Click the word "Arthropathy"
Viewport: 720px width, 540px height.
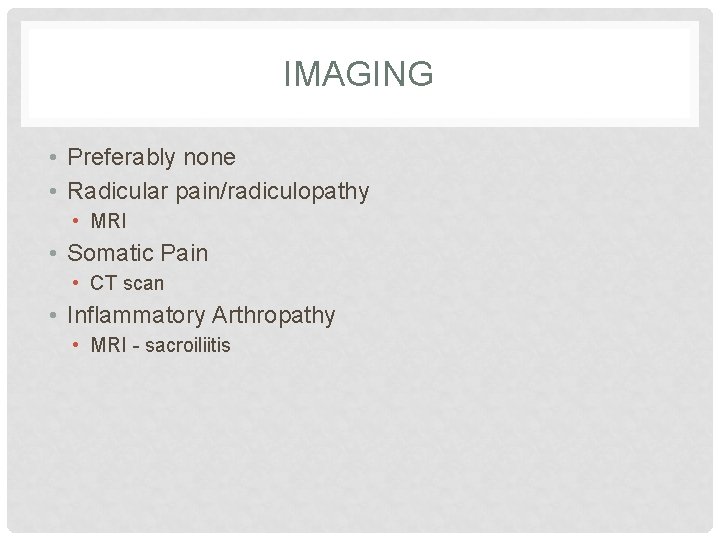point(273,315)
